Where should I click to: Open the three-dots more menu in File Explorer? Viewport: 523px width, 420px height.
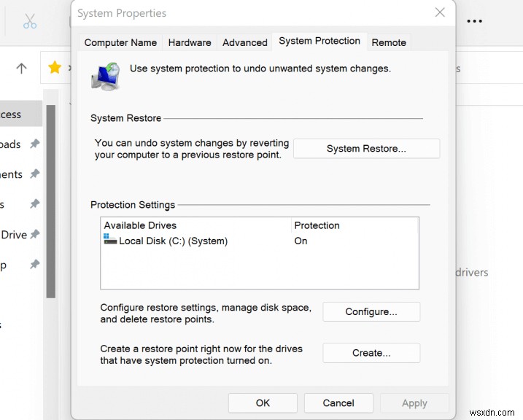pyautogui.click(x=474, y=21)
